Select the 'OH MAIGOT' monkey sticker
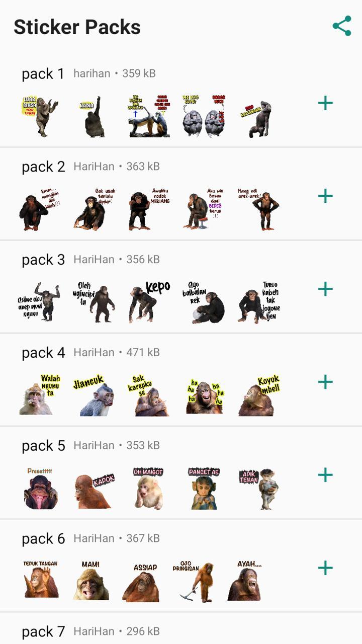362x644 pixels. coord(149,488)
